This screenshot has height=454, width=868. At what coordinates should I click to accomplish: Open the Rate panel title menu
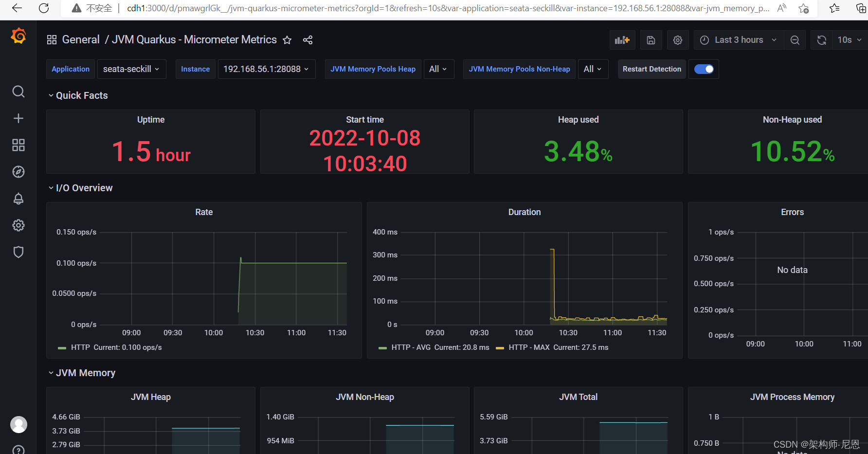coord(204,212)
